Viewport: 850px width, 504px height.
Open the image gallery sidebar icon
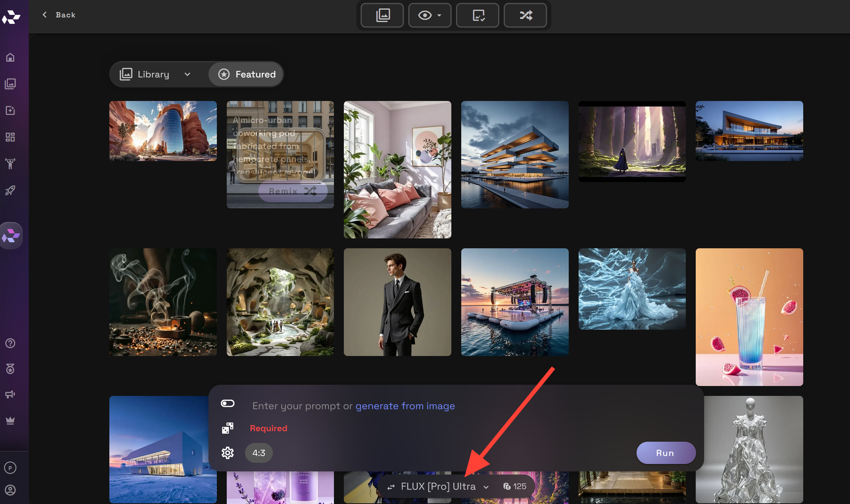pyautogui.click(x=10, y=84)
